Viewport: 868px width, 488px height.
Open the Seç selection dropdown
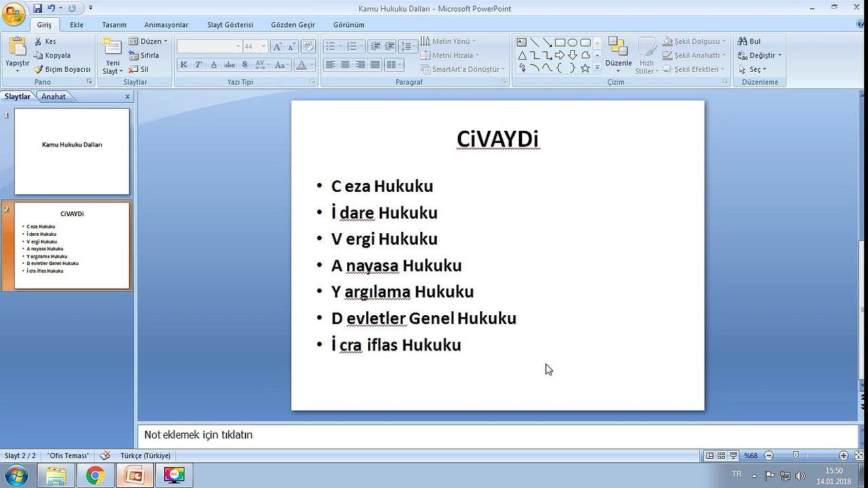[x=752, y=69]
